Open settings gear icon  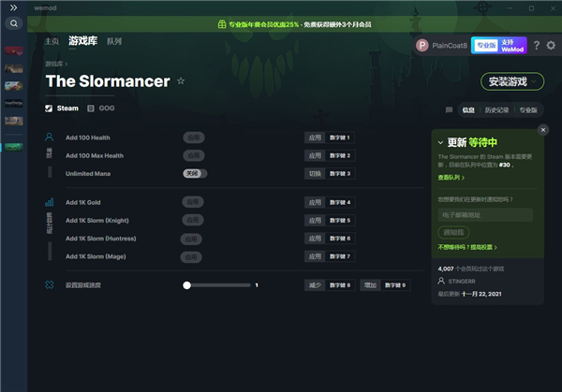551,46
